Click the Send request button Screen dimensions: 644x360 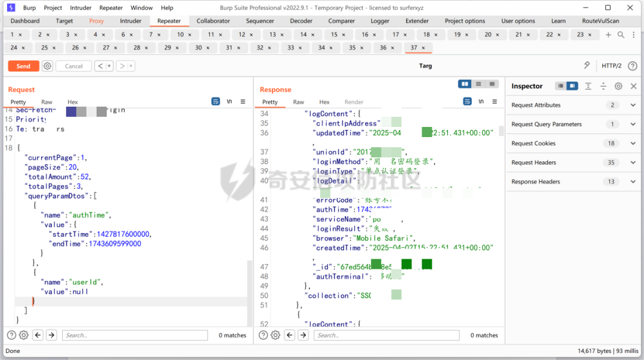(23, 66)
